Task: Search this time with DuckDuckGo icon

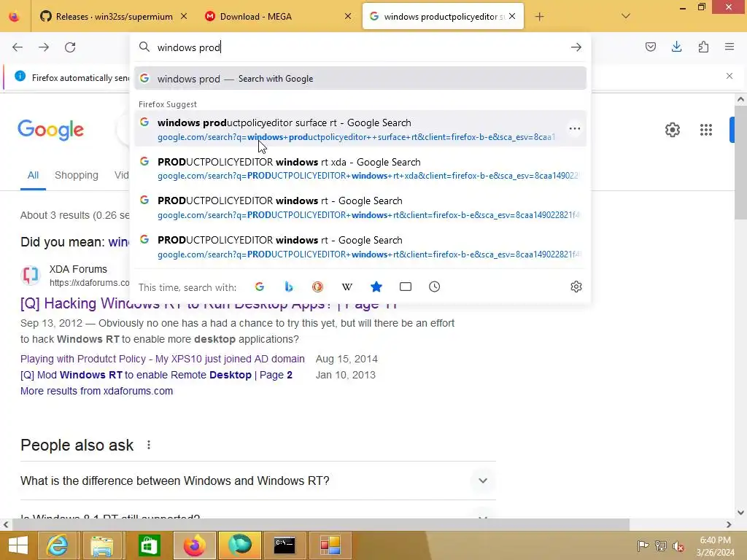Action: point(318,287)
